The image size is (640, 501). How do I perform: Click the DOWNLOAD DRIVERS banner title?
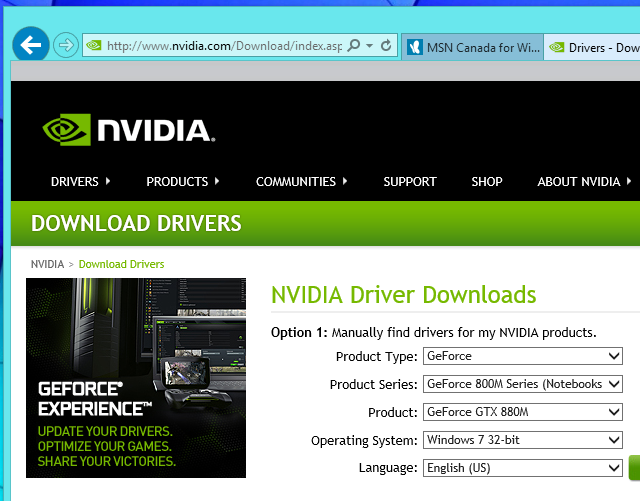pyautogui.click(x=136, y=223)
